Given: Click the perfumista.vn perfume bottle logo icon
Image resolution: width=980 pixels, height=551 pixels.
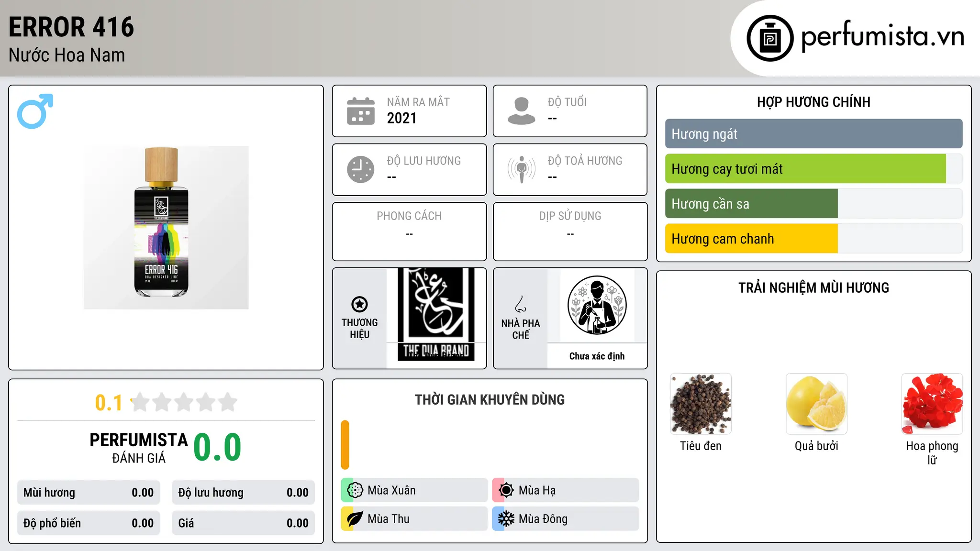Looking at the screenshot, I should (x=770, y=38).
